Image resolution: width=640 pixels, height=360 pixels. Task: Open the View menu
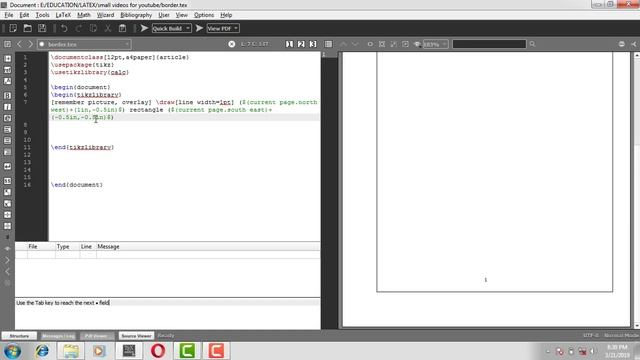182,15
